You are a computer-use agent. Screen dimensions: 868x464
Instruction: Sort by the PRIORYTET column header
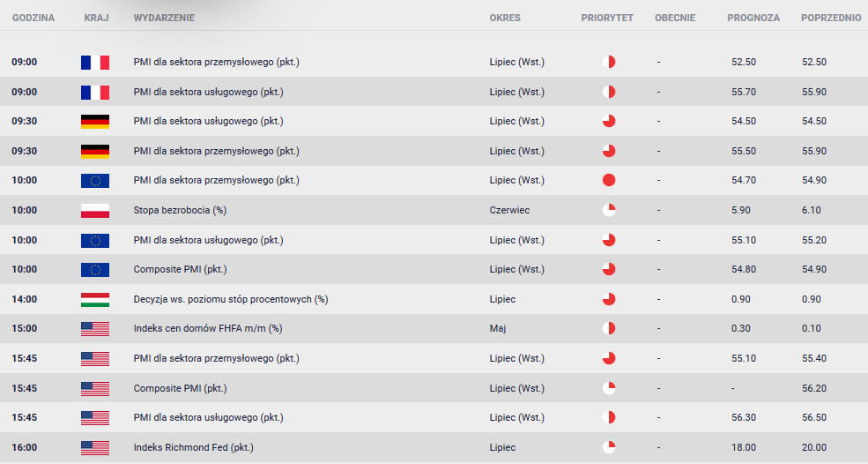[x=606, y=18]
